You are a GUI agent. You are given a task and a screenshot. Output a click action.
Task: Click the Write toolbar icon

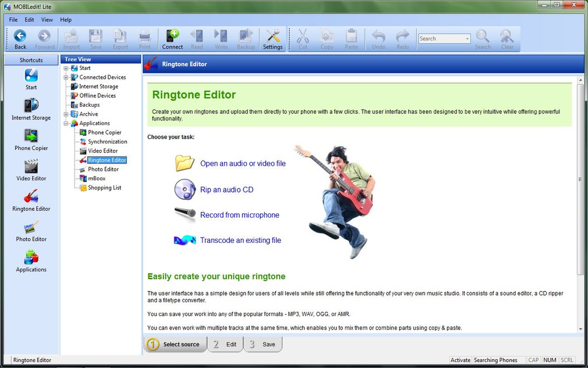pyautogui.click(x=221, y=39)
